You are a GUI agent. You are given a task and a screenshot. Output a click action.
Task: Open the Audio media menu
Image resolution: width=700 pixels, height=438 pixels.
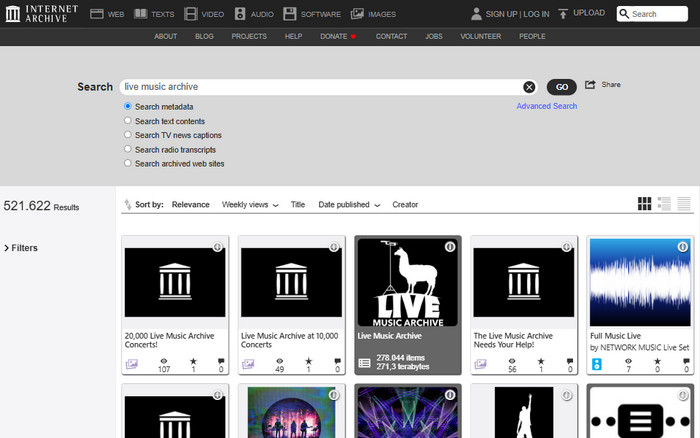click(254, 14)
